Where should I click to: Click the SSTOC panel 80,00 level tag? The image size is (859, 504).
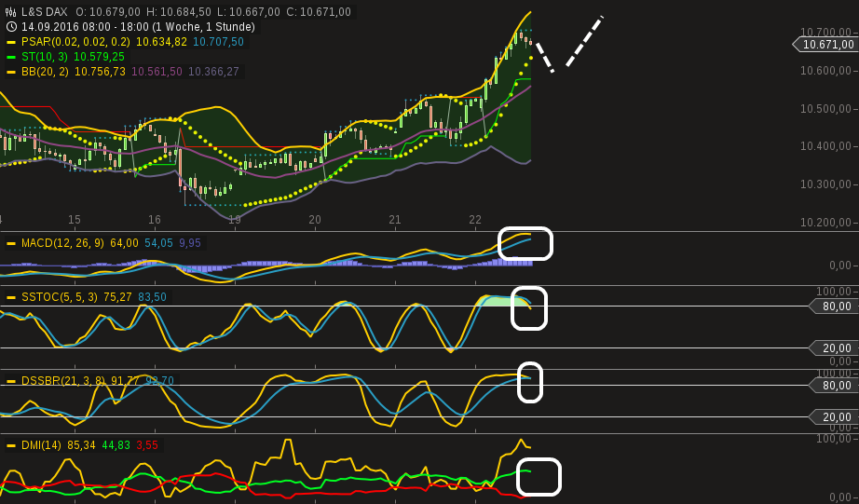pos(834,306)
